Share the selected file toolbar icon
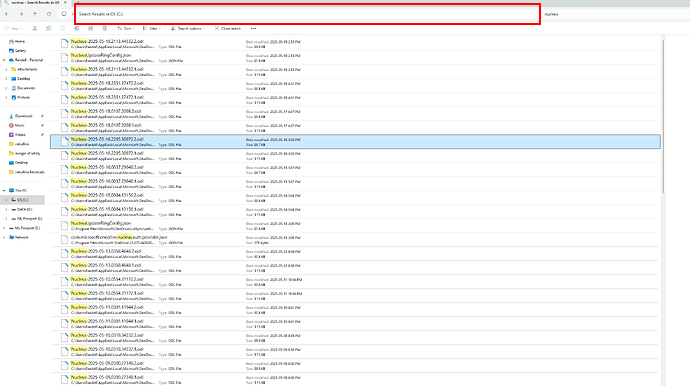 click(x=91, y=28)
